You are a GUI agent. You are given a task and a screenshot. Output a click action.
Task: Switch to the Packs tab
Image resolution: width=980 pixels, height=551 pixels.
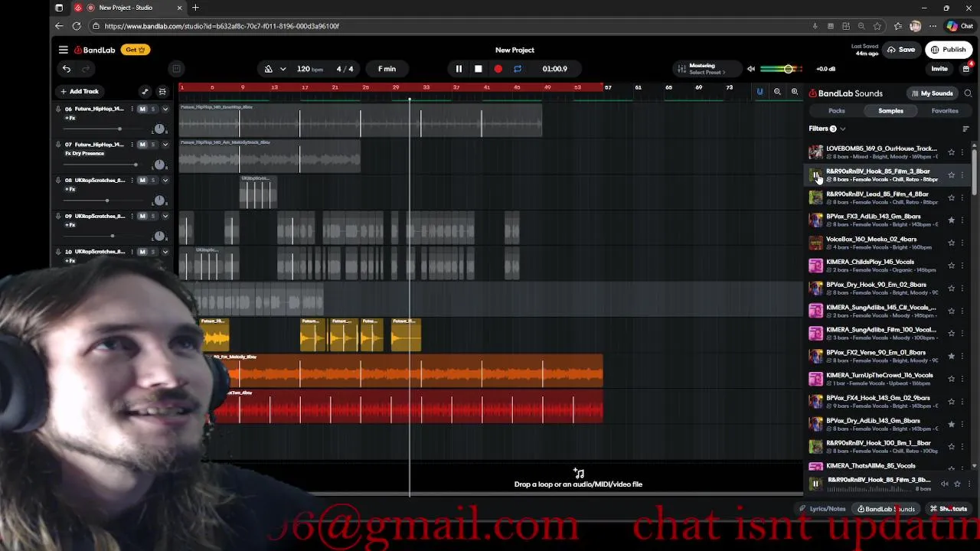(x=837, y=111)
